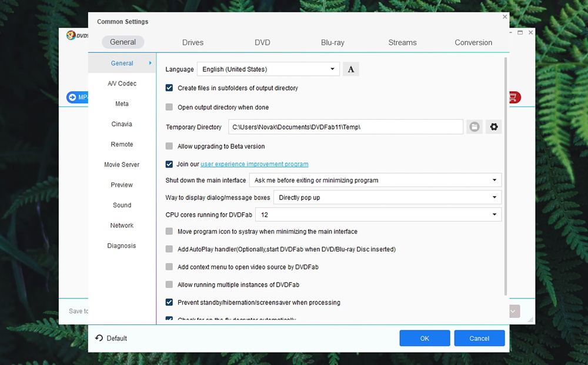This screenshot has height=365, width=588.
Task: Click the red shopping cart icon in DVDFab window
Action: (513, 98)
